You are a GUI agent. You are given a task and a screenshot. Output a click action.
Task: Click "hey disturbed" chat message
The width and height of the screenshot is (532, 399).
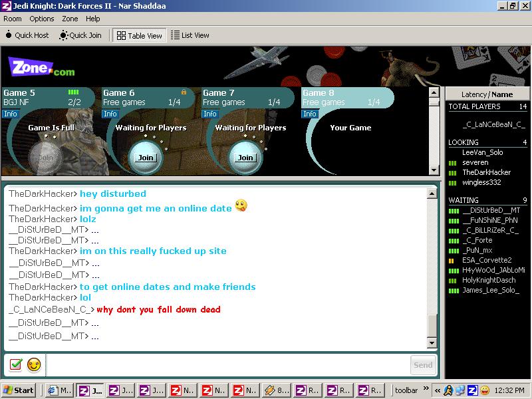point(113,194)
